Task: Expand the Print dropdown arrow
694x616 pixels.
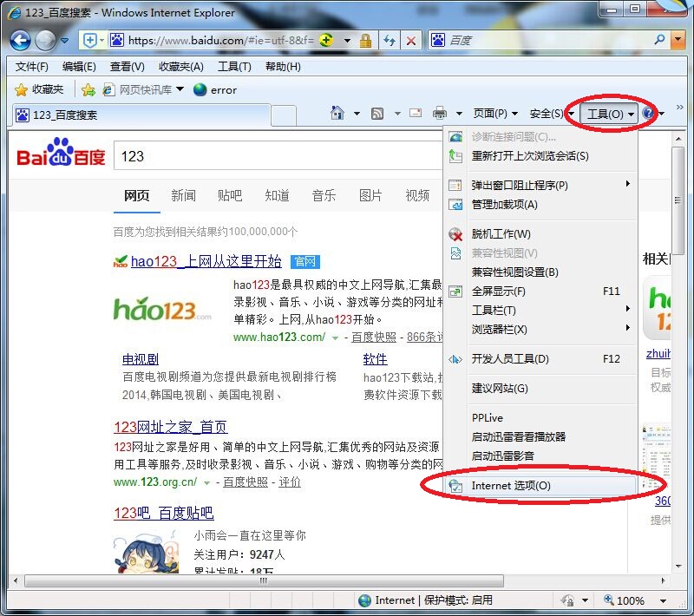Action: [460, 114]
